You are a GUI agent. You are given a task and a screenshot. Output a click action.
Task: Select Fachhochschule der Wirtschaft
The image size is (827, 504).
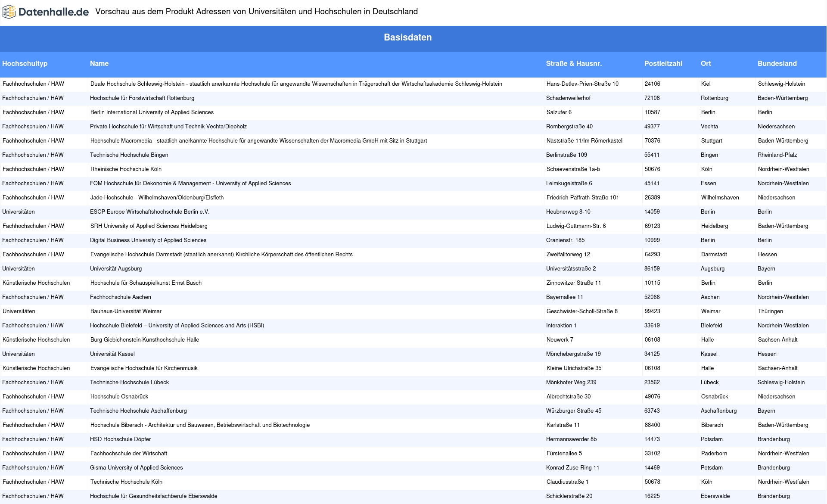click(x=128, y=454)
